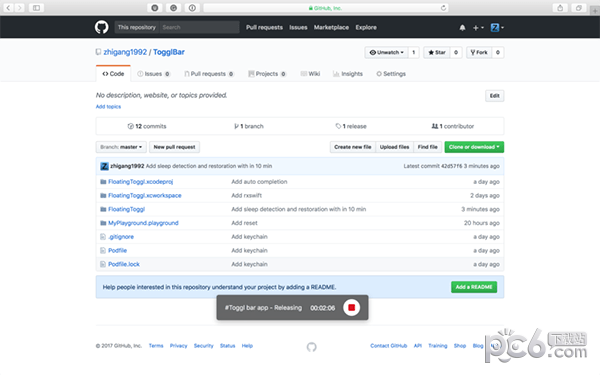Image resolution: width=600 pixels, height=375 pixels.
Task: Edit the repository description
Action: tap(494, 96)
